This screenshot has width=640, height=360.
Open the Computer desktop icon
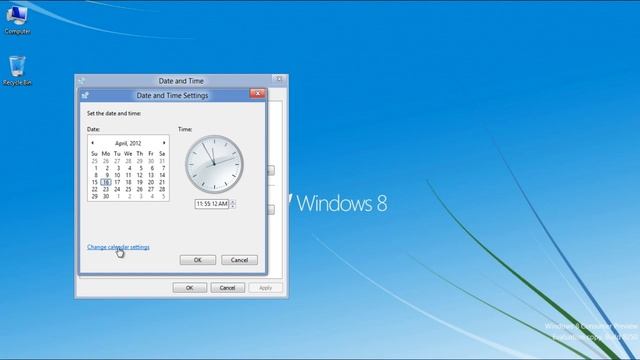[17, 20]
